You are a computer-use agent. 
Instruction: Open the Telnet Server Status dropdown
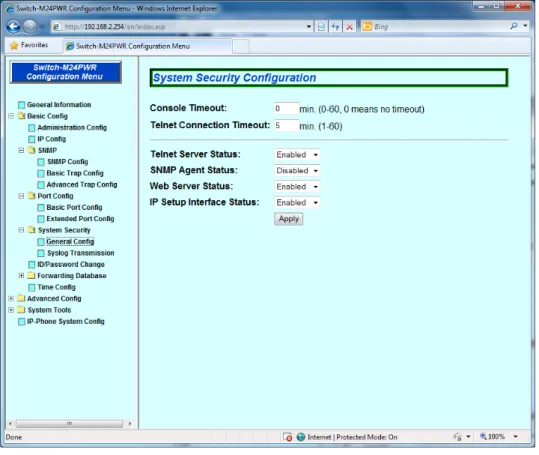coord(297,155)
